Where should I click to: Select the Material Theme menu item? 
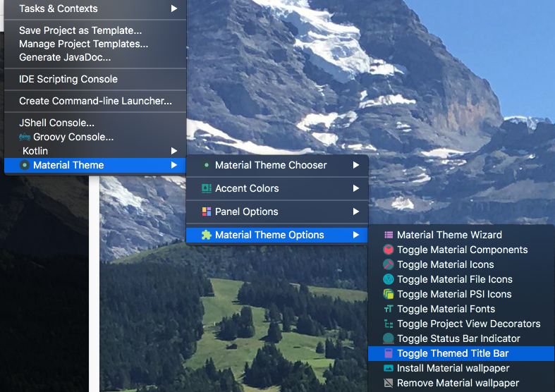95,165
